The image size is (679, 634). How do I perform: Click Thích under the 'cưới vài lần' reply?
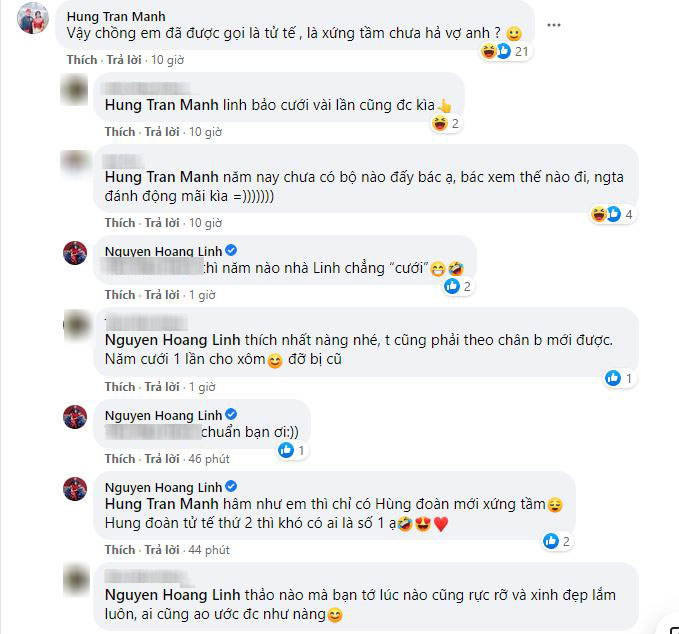(x=120, y=132)
